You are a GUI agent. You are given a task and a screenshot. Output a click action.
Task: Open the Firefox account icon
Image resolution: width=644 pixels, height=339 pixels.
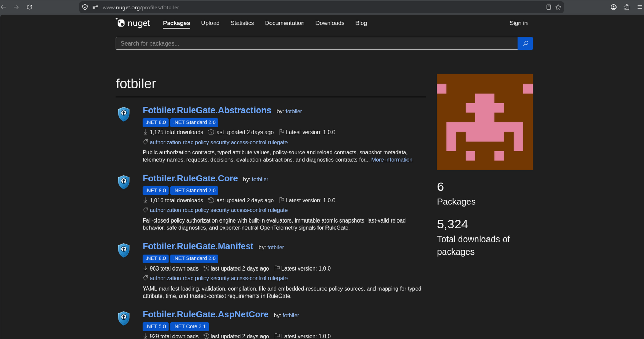pos(614,7)
